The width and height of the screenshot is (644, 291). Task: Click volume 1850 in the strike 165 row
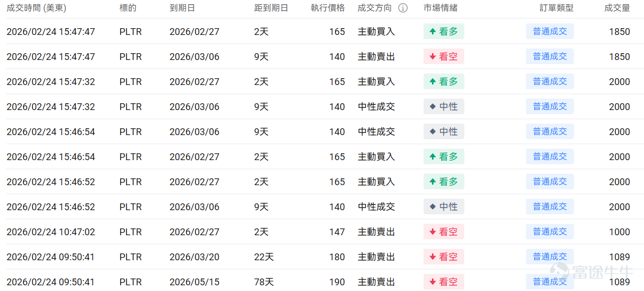(619, 31)
